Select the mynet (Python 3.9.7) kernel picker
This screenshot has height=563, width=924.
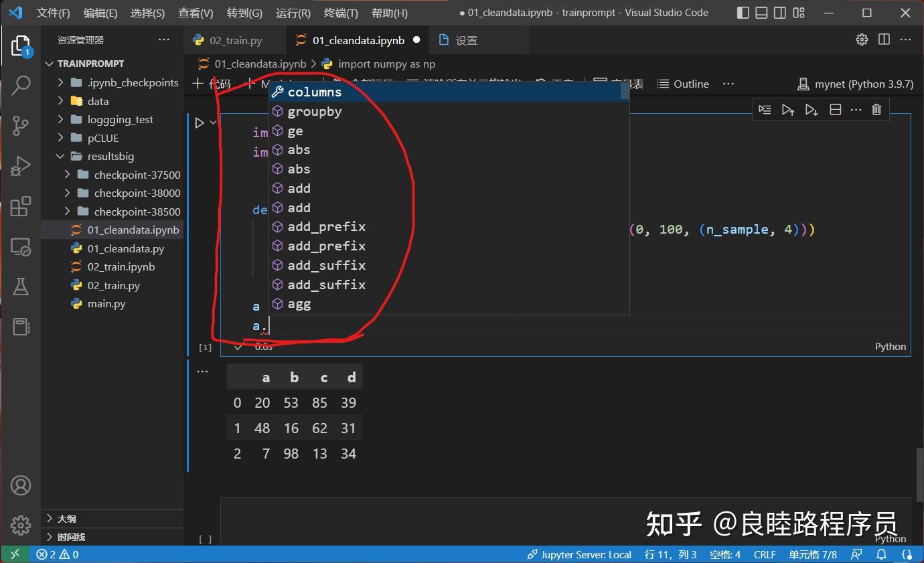tap(855, 84)
